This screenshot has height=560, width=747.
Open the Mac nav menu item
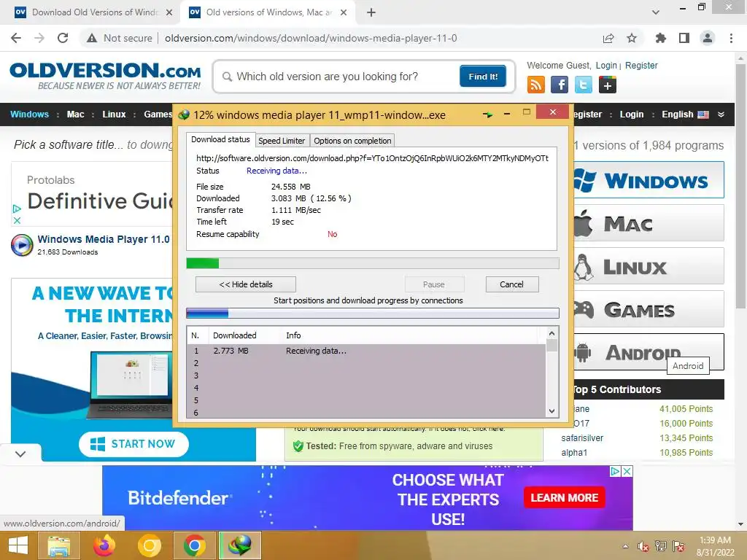coord(75,114)
